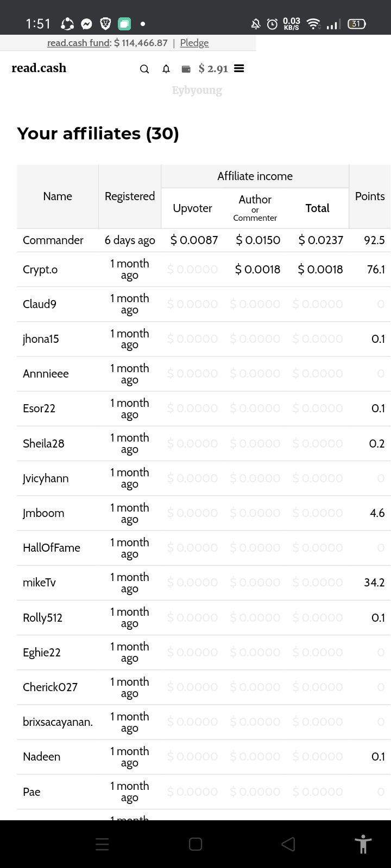Tap the Android home square icon
Viewport: 391px width, 868px height.
(x=195, y=844)
